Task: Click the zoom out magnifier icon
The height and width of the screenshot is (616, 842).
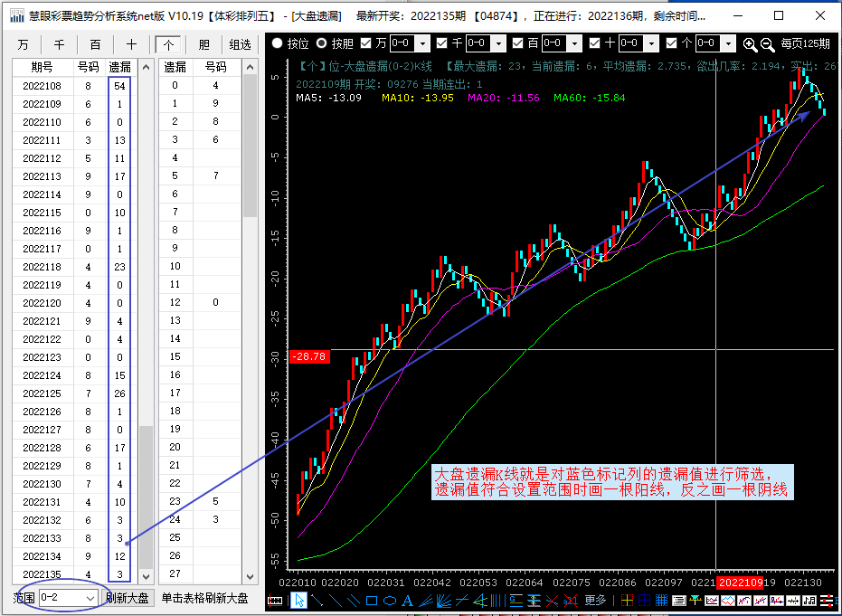Action: pyautogui.click(x=767, y=43)
